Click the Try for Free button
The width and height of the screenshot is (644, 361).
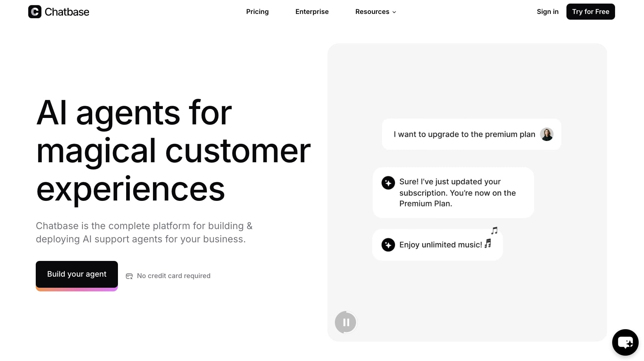click(590, 11)
